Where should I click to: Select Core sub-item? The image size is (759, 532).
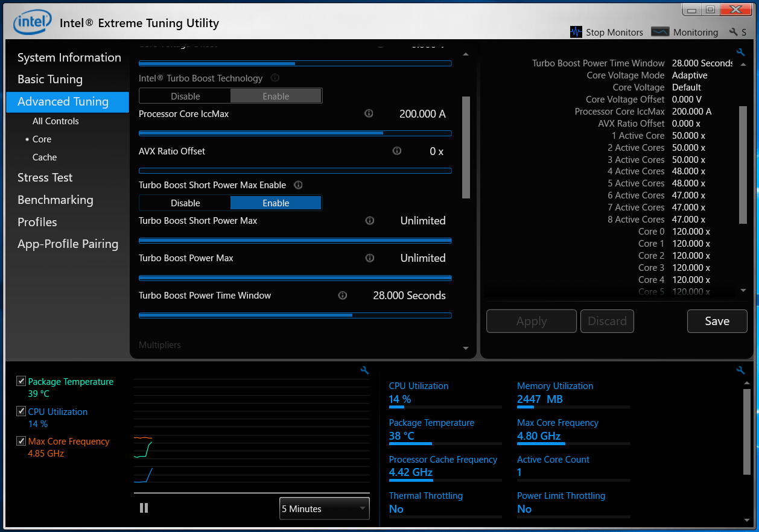coord(42,139)
